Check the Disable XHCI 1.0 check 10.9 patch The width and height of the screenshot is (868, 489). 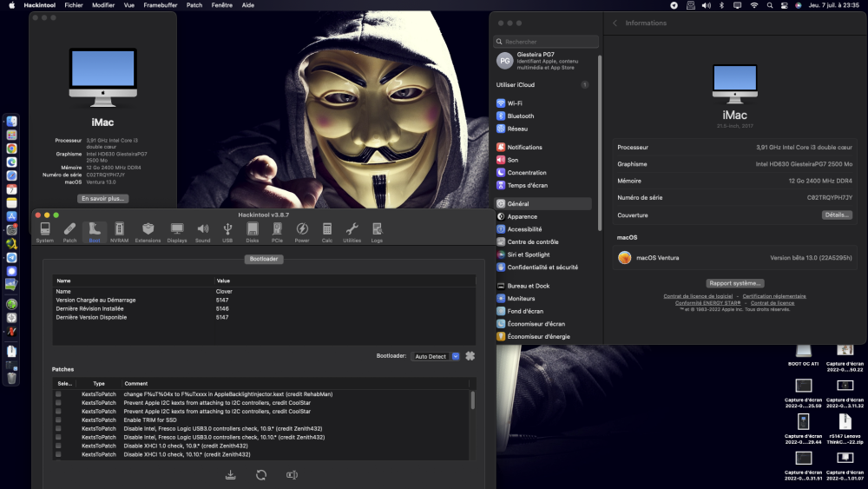coord(58,446)
